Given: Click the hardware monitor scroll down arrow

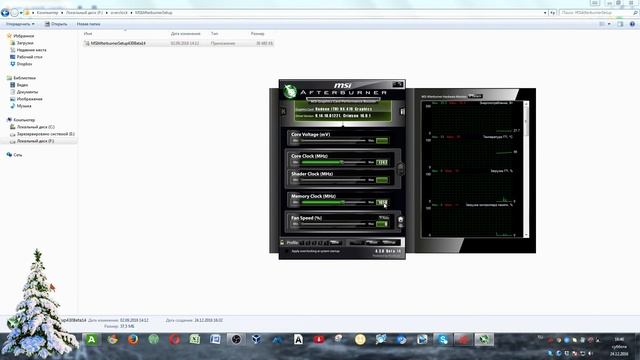Looking at the screenshot, I should [526, 235].
